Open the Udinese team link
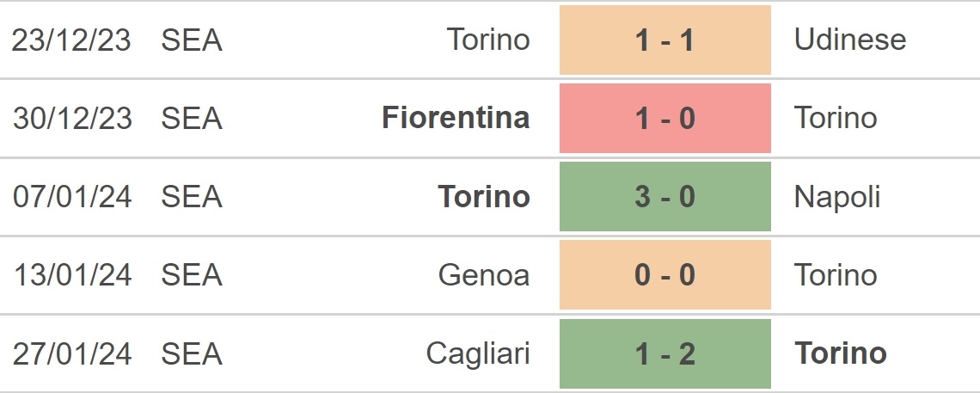Image resolution: width=980 pixels, height=393 pixels. 850,40
